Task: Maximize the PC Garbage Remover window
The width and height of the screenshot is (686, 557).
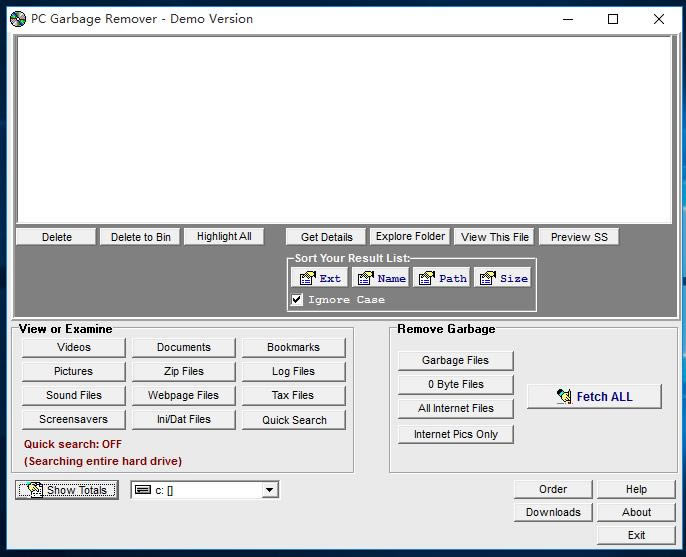Action: [x=613, y=19]
